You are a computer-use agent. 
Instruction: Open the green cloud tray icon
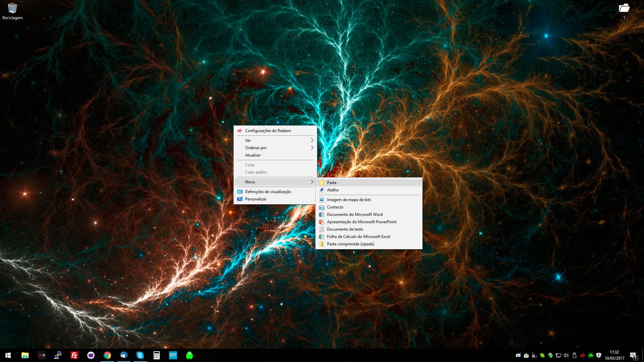tap(591, 355)
